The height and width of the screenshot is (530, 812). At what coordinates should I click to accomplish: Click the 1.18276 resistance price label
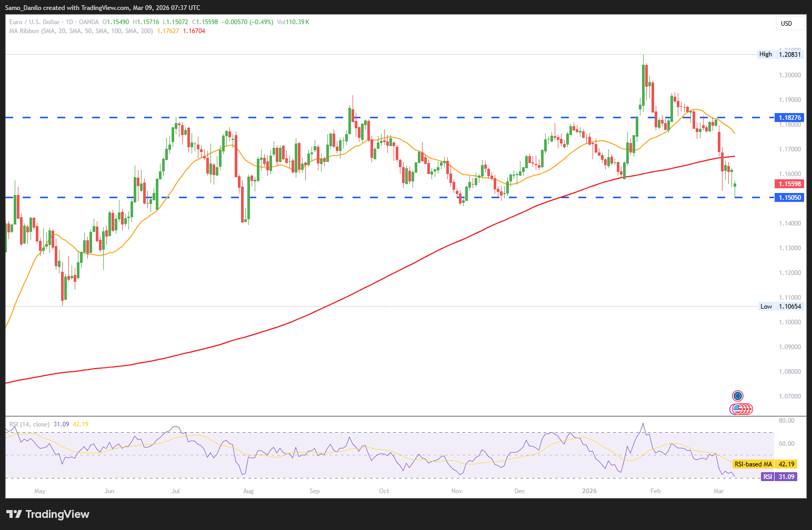point(789,118)
